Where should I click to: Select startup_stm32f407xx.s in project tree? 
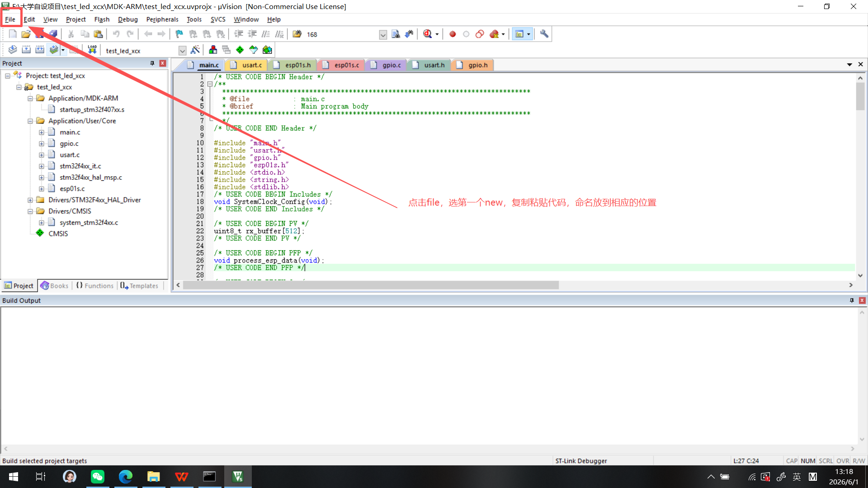[x=92, y=109]
